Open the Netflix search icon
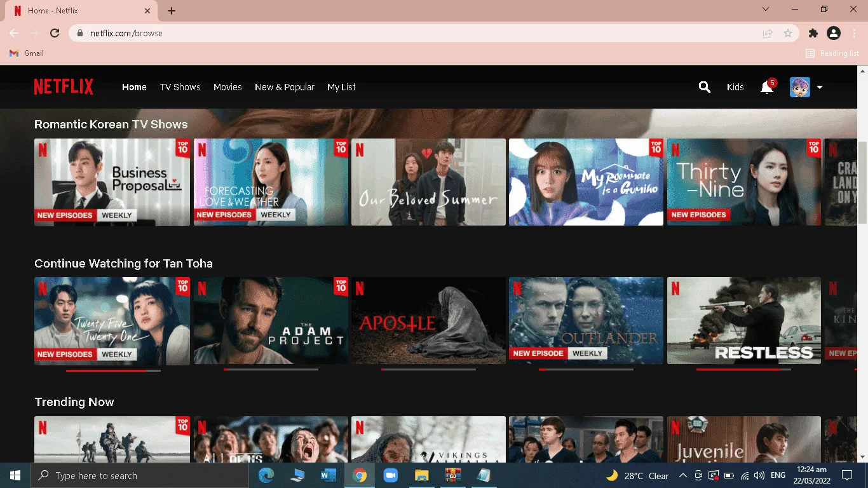 (704, 87)
